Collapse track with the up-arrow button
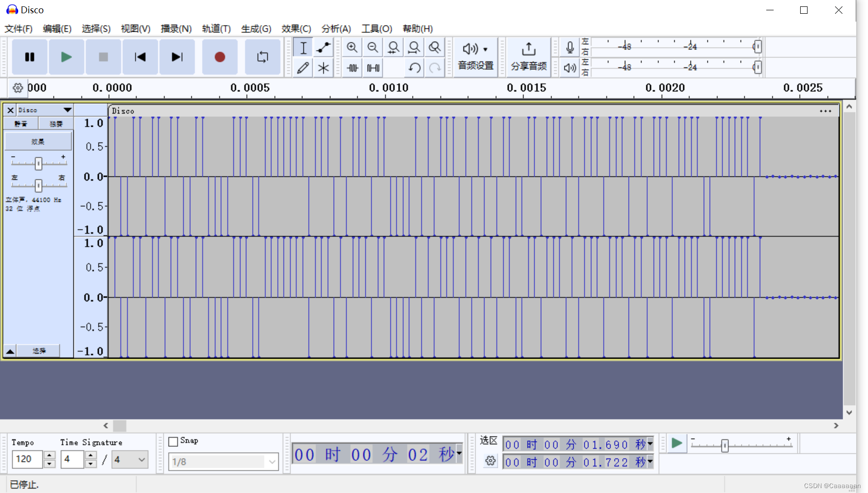Screen dimensions: 868x493 10,351
